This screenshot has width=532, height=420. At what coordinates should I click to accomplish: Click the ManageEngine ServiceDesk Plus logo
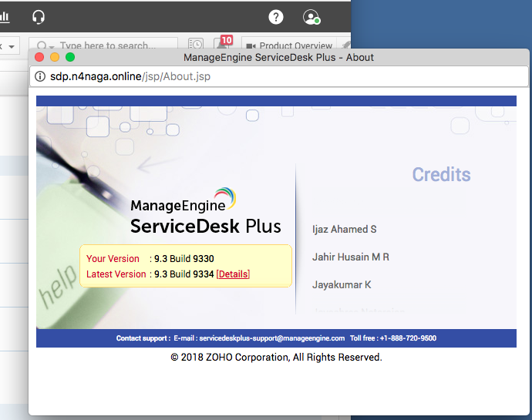point(206,211)
